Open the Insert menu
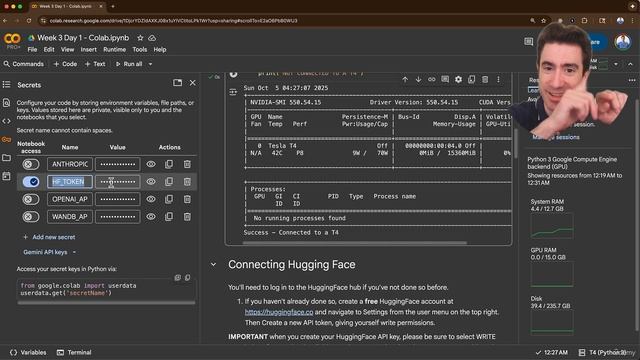640x360 pixels. pos(89,49)
